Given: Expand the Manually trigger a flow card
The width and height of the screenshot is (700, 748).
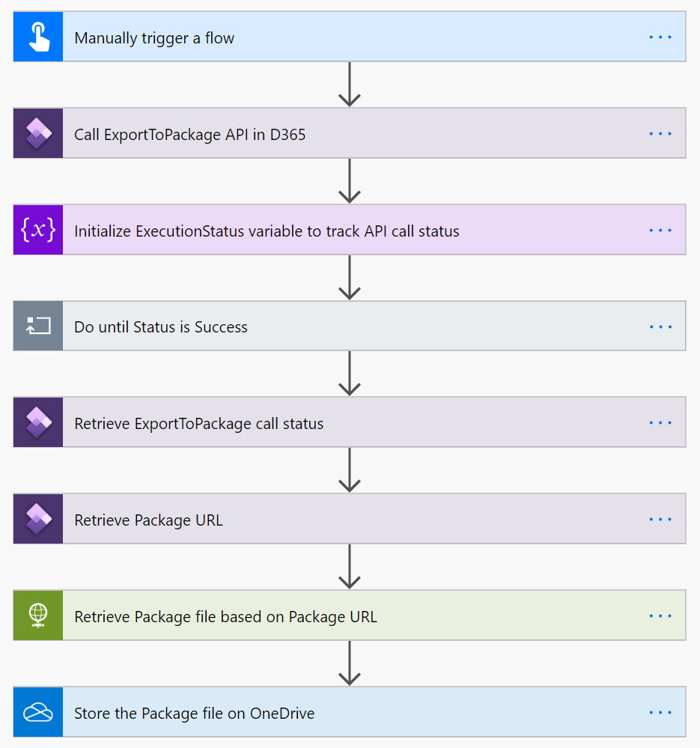Looking at the screenshot, I should tap(154, 37).
